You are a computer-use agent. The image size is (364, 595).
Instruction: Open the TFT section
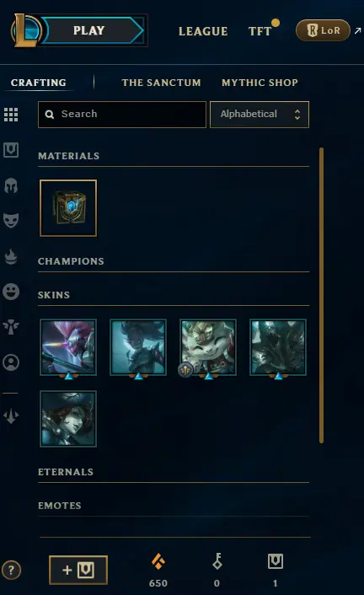tap(260, 31)
